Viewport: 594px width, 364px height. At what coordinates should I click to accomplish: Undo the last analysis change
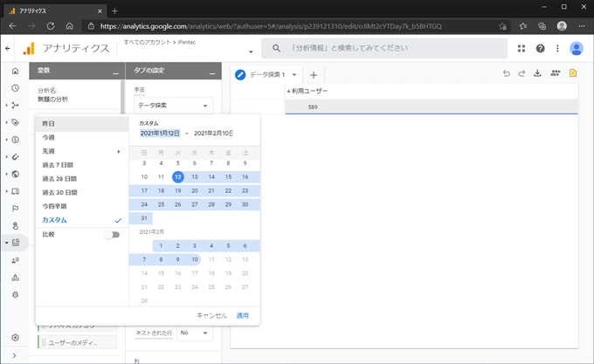click(x=507, y=73)
